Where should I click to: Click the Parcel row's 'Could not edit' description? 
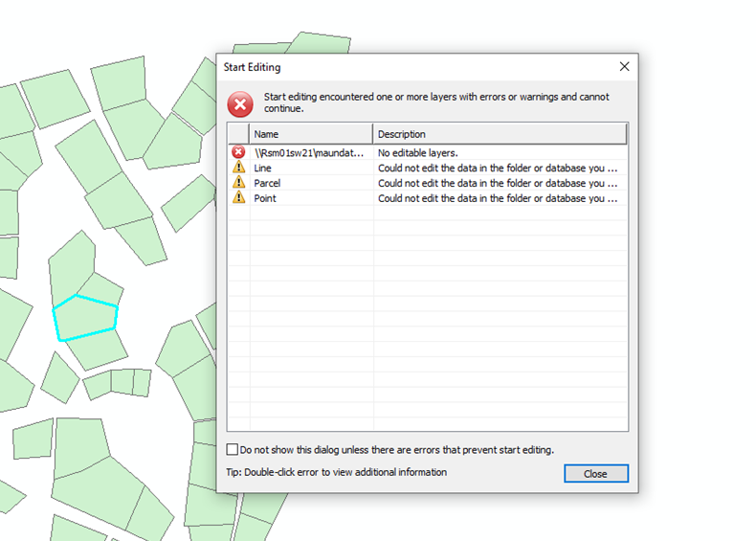[x=503, y=183]
